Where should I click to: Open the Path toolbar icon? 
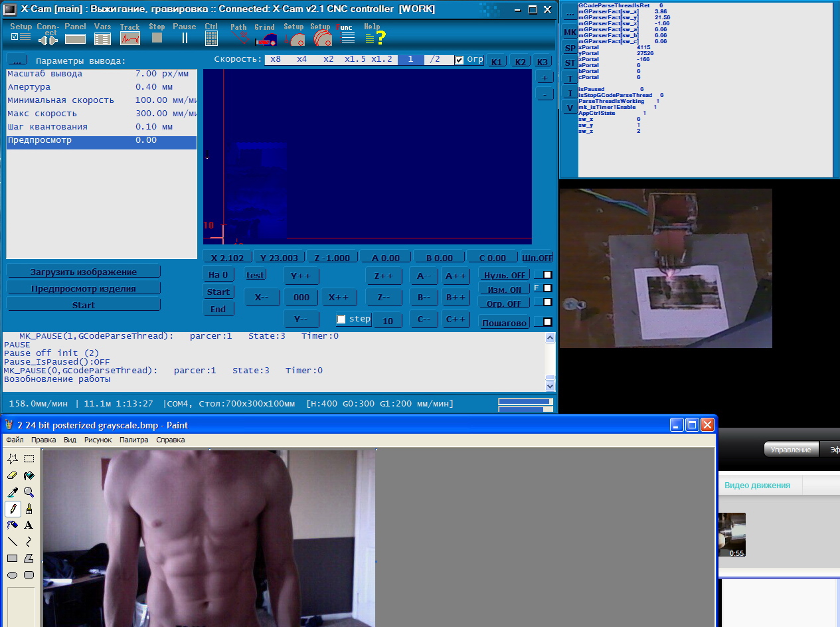[x=239, y=35]
